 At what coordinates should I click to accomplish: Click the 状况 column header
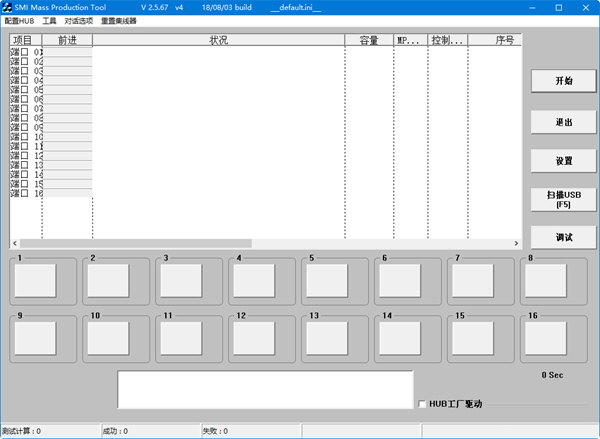pyautogui.click(x=218, y=41)
